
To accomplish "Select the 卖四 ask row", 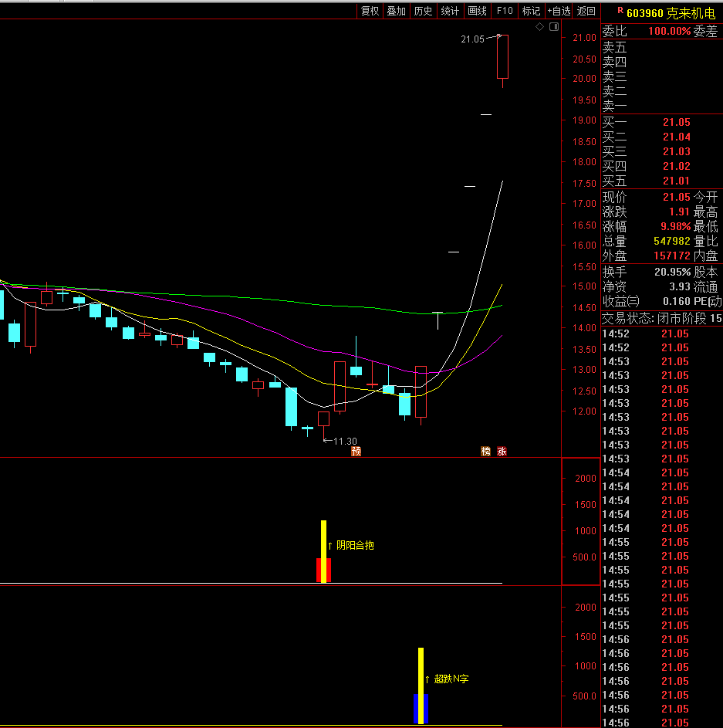I will tap(662, 62).
